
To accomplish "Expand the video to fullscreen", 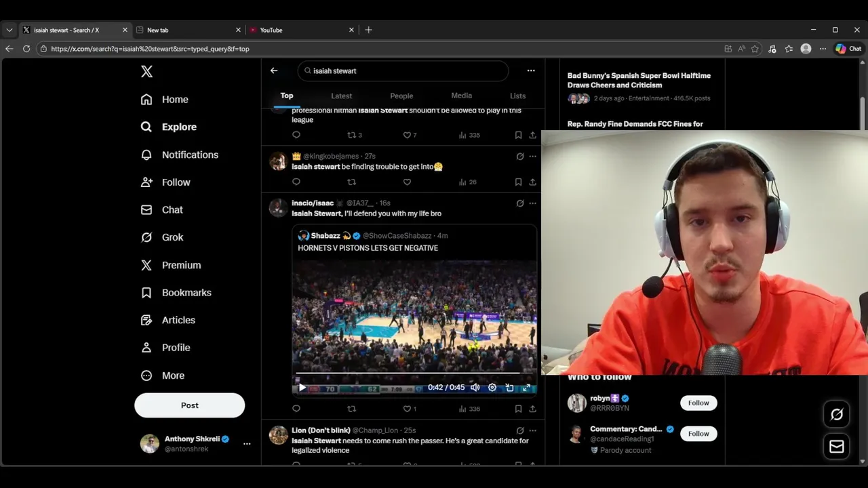I will [526, 388].
